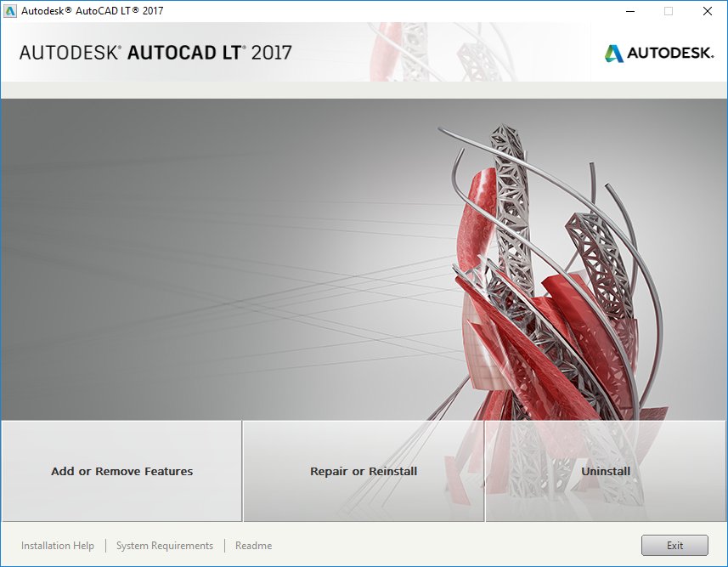Click the Exit button
Screen dimensions: 728x567
(674, 545)
